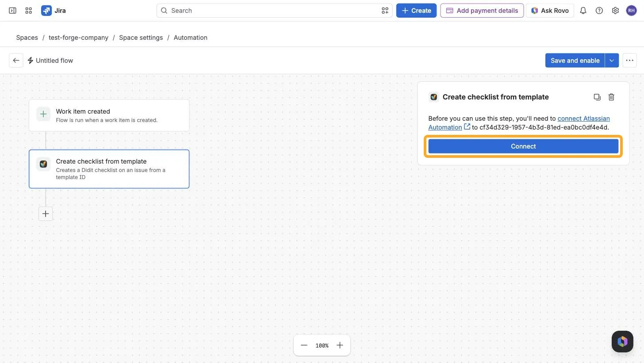Open the help question mark icon

pos(599,11)
